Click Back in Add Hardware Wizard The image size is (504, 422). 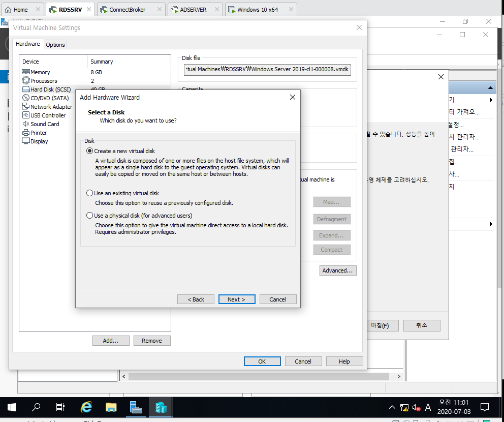(196, 299)
